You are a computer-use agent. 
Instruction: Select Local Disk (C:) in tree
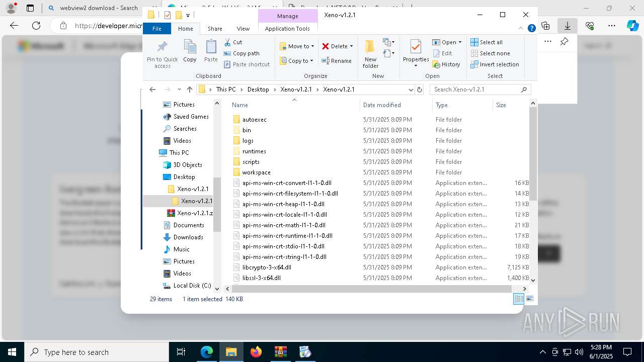tap(192, 286)
